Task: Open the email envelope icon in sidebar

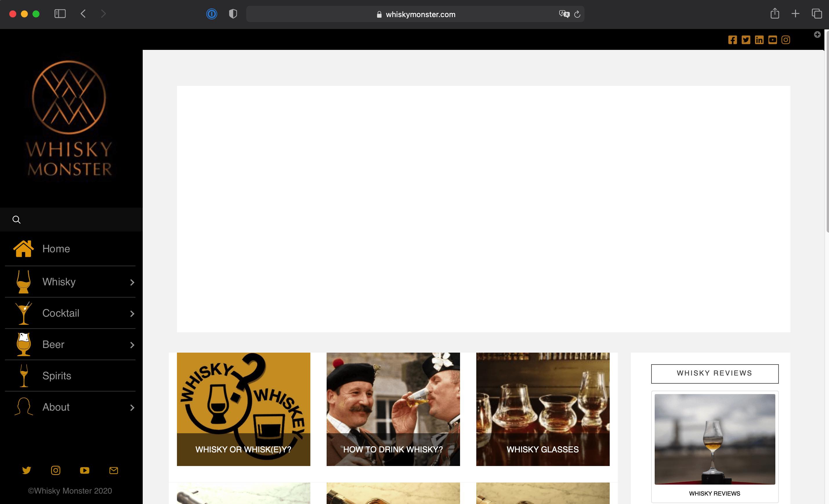Action: pos(114,470)
